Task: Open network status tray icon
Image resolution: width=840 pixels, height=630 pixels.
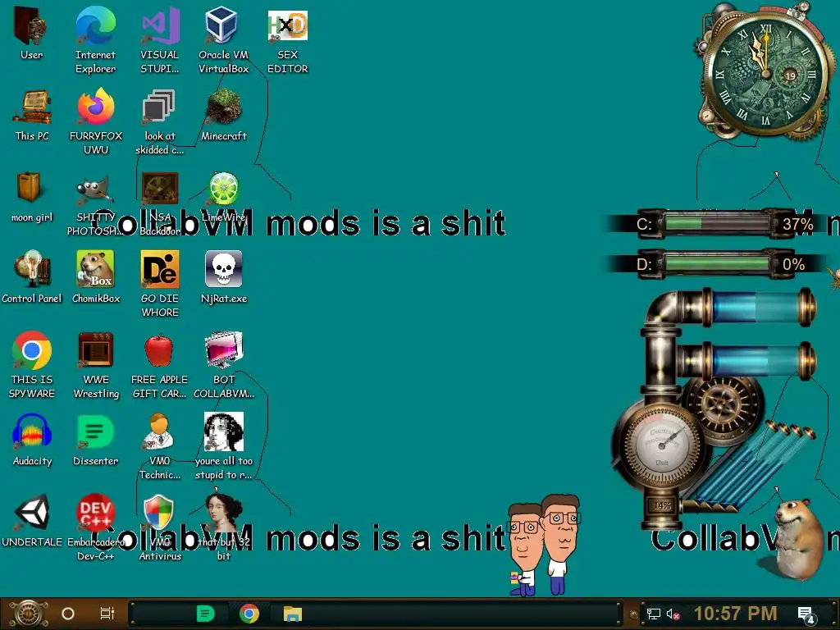Action: [654, 614]
